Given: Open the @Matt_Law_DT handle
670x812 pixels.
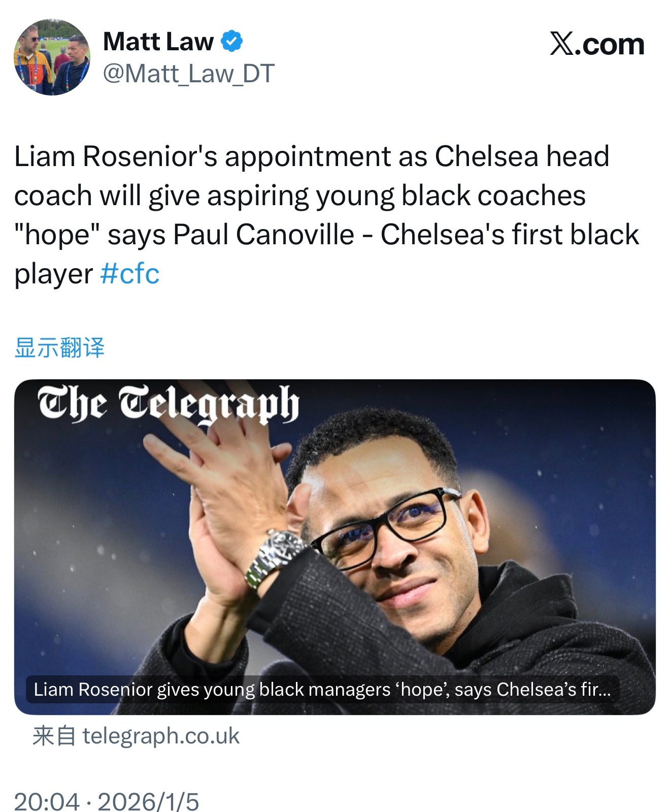Looking at the screenshot, I should [188, 74].
